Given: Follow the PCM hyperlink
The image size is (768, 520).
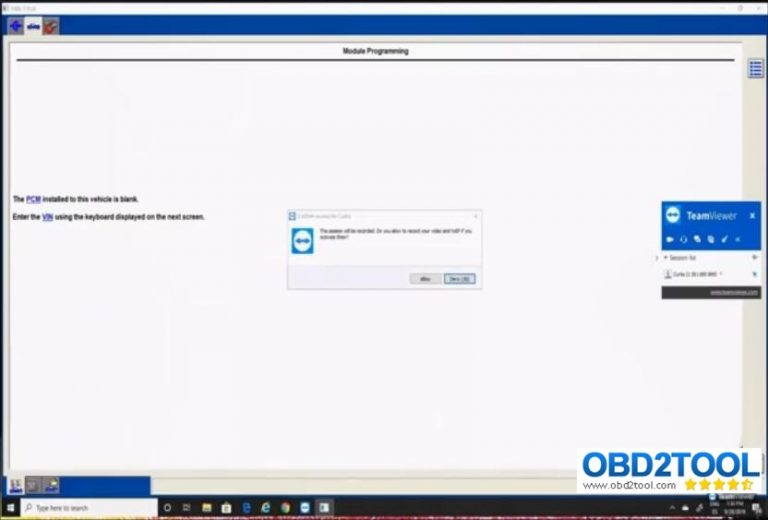Looking at the screenshot, I should click(33, 199).
